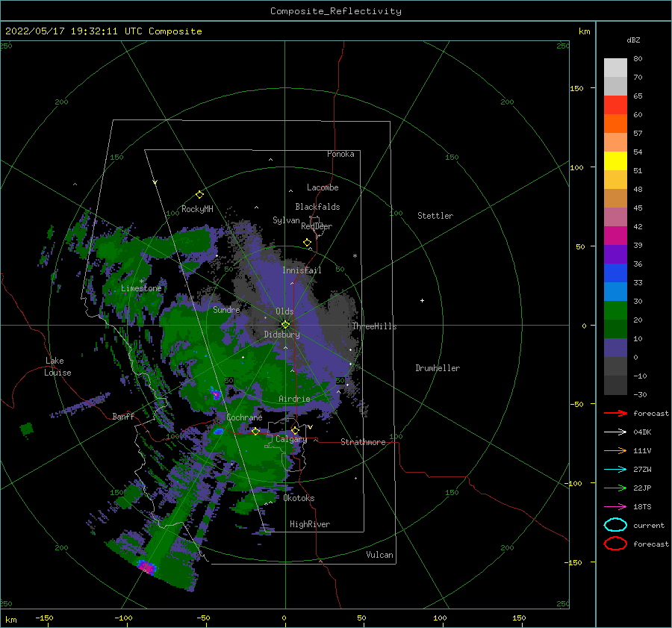Click the Composite_Reflectivity title
This screenshot has height=628, width=672.
[x=335, y=11]
